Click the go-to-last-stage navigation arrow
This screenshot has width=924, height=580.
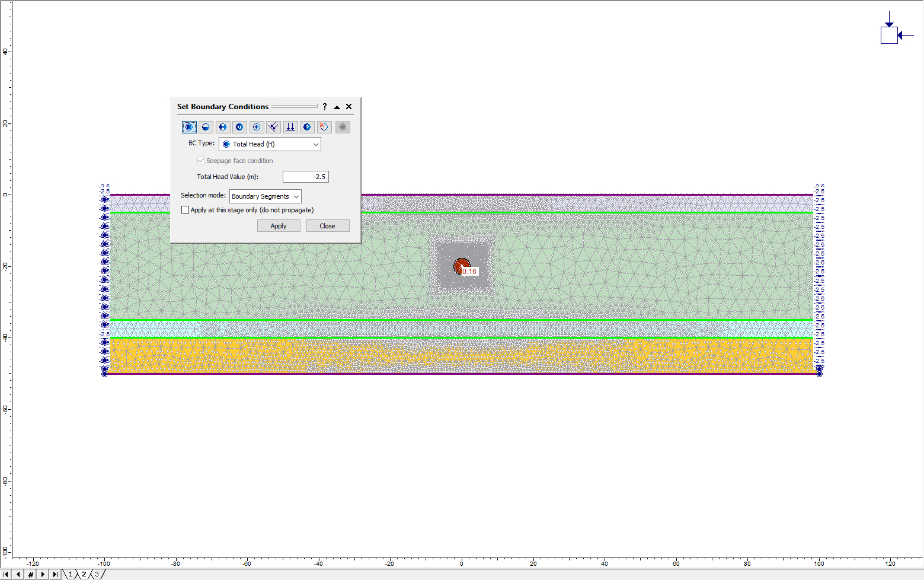(x=55, y=574)
